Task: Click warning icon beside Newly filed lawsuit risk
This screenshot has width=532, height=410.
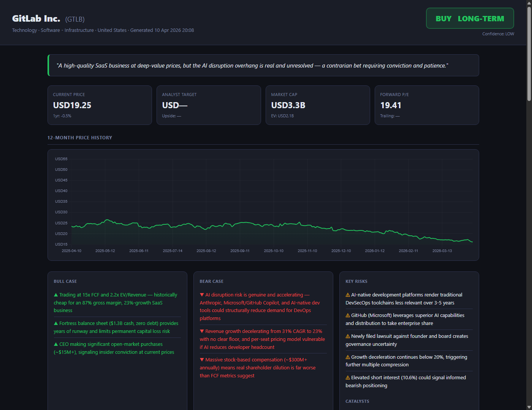Action: click(348, 336)
